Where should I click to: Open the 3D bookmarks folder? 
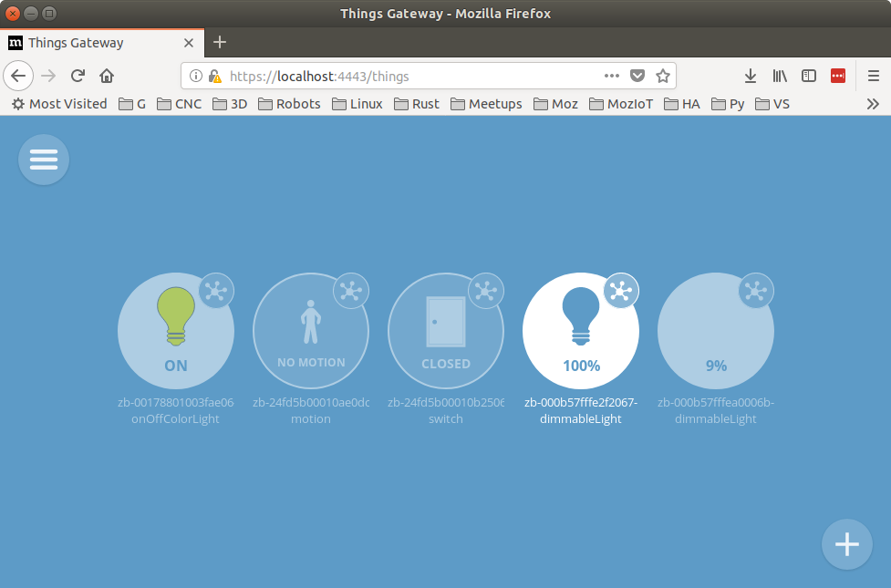(230, 104)
